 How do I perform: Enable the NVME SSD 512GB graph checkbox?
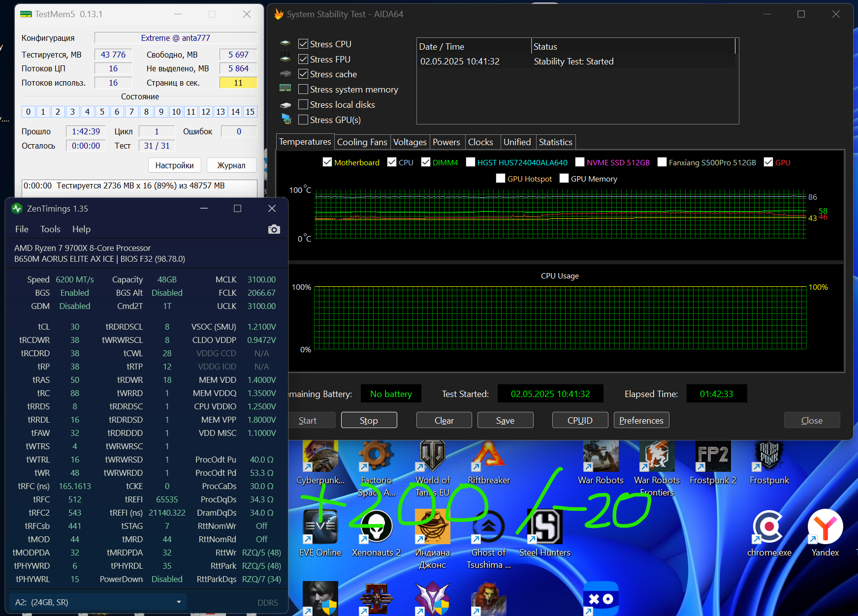point(580,162)
